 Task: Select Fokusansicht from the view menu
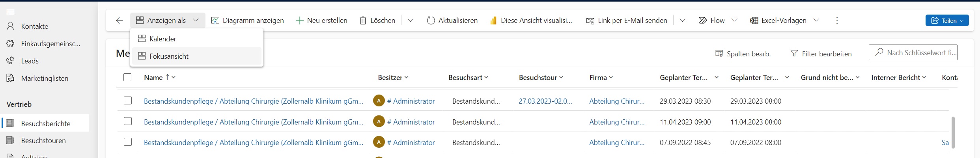169,56
